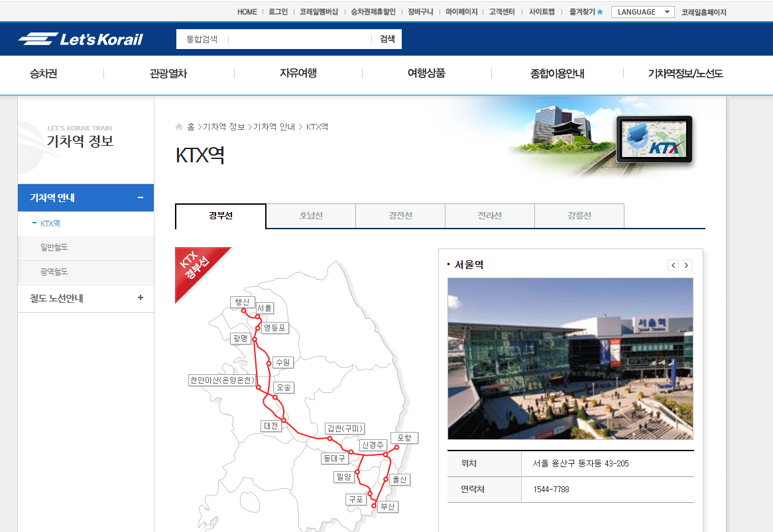The image size is (773, 532).
Task: Select 서울 station label on the map
Action: (265, 308)
